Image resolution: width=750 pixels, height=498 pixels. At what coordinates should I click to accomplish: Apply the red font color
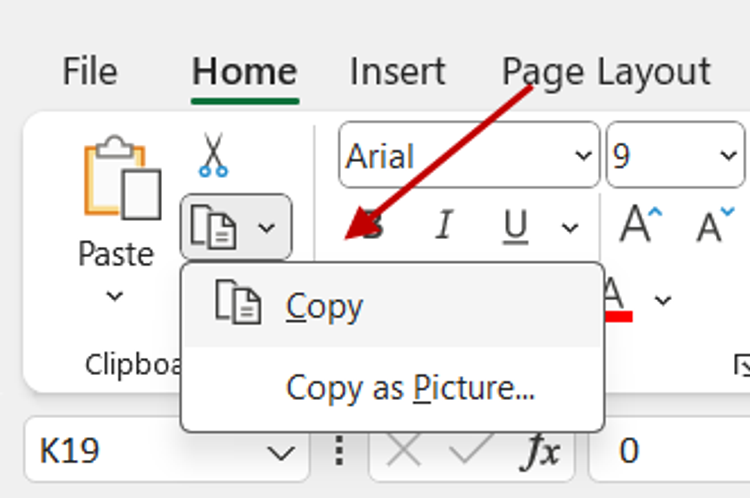[x=617, y=300]
